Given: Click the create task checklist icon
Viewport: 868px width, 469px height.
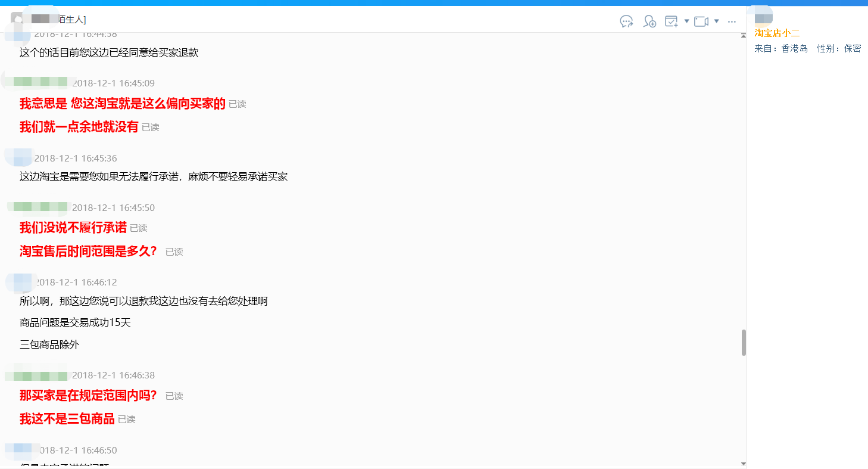Looking at the screenshot, I should [672, 21].
